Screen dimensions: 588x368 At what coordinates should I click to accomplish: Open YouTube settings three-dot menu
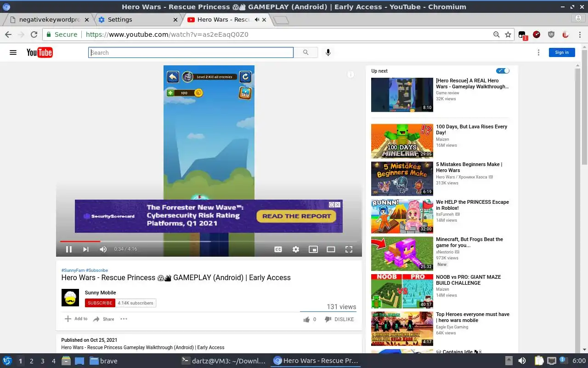[x=538, y=52]
